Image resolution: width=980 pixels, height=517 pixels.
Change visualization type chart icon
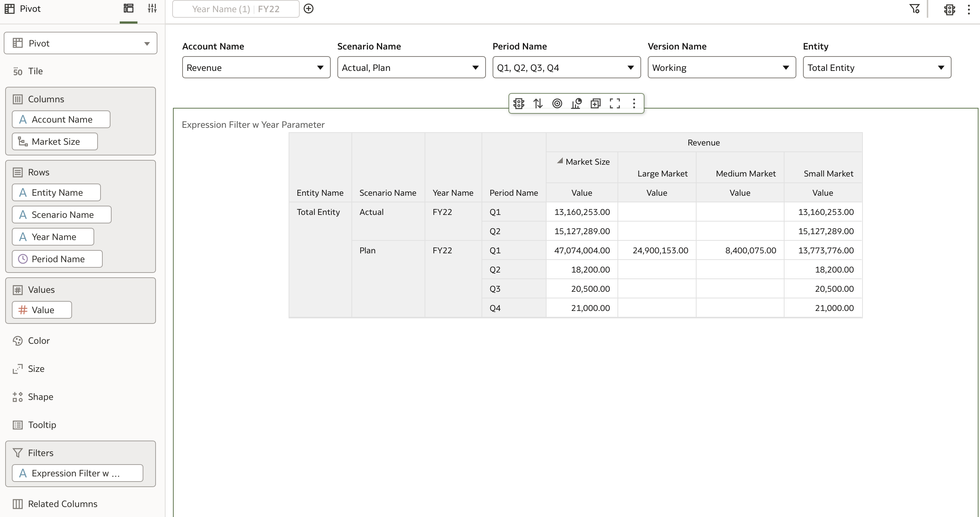tap(576, 103)
